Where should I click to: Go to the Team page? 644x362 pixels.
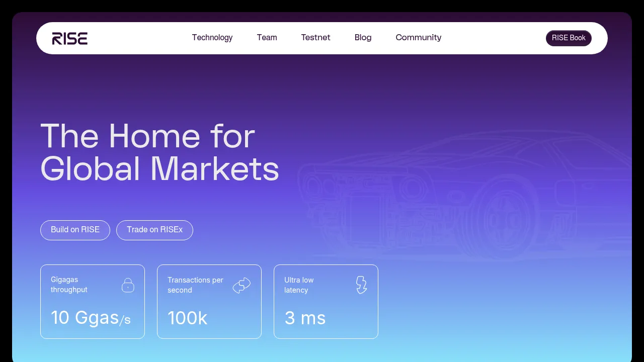click(x=267, y=38)
